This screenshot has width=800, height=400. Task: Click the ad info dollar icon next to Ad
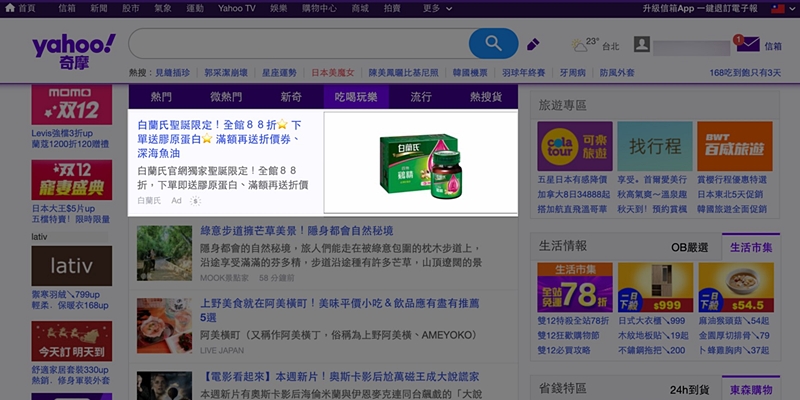[x=195, y=201]
